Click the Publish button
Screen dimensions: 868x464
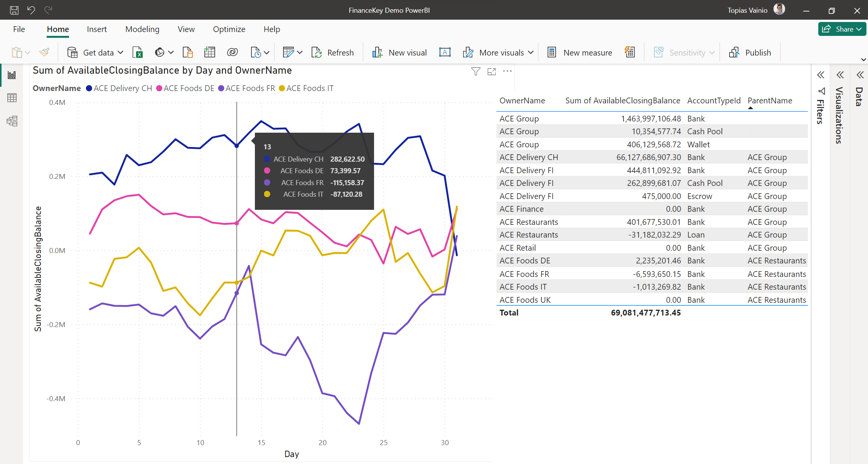click(x=750, y=52)
